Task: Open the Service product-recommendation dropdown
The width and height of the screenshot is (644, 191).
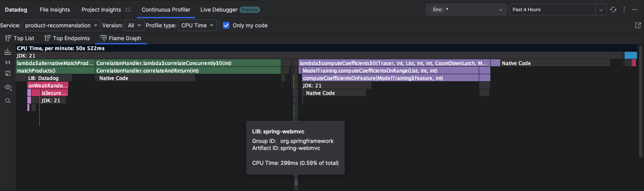Action: 61,25
